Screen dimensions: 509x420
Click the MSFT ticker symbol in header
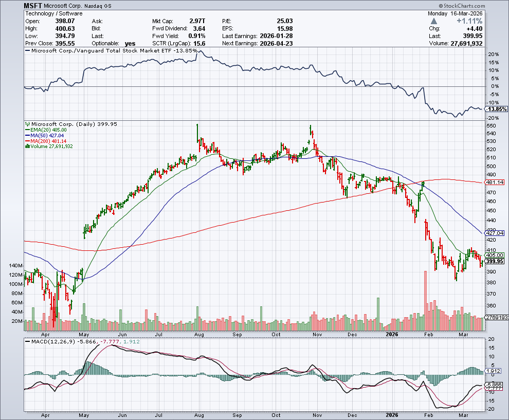[x=33, y=6]
